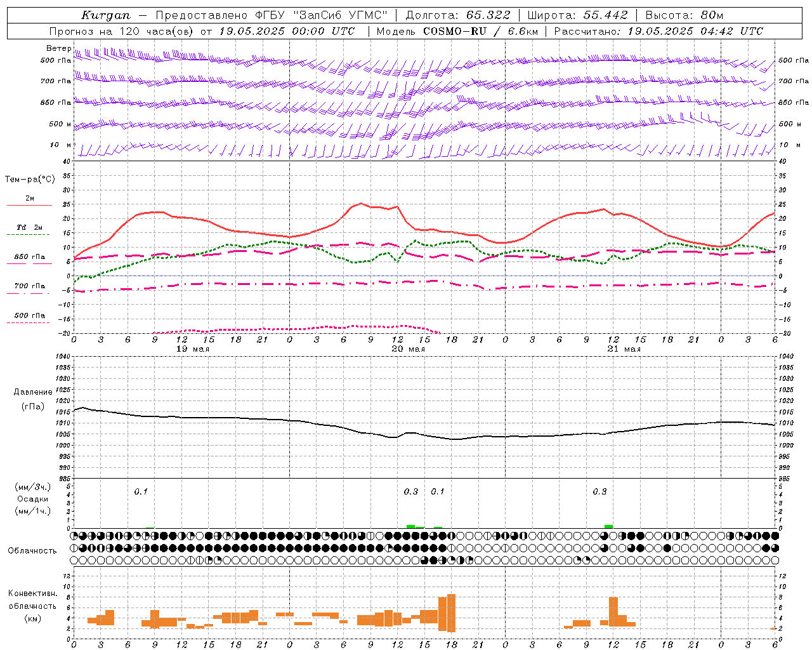Click the 20 мая date label
812x650 pixels.
tap(408, 349)
